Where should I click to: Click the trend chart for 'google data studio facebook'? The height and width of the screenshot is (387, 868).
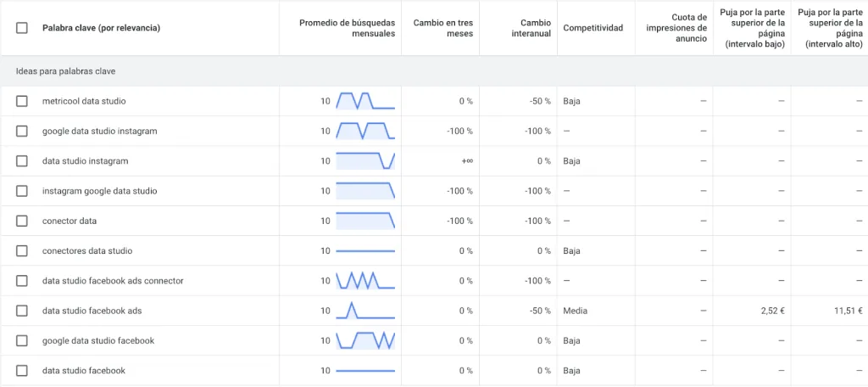pos(365,340)
